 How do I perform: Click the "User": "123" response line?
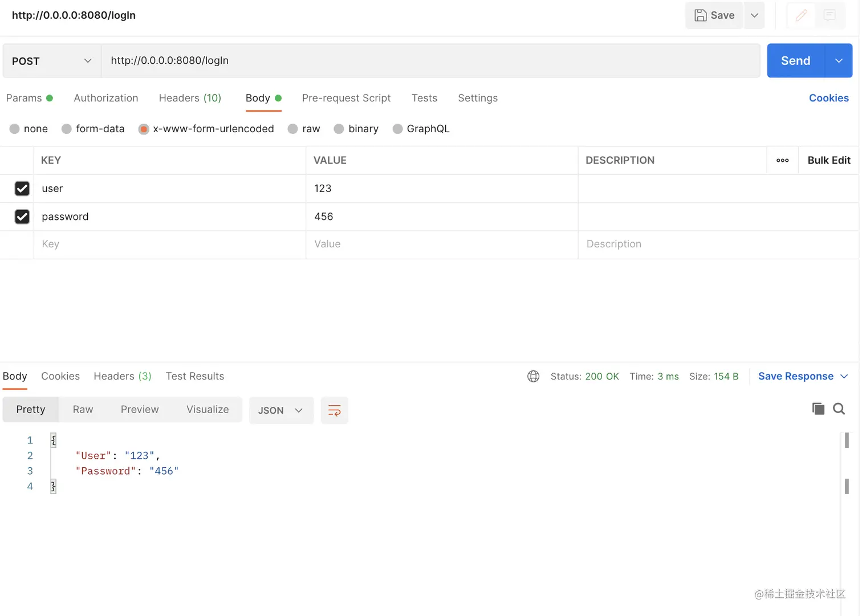point(118,455)
